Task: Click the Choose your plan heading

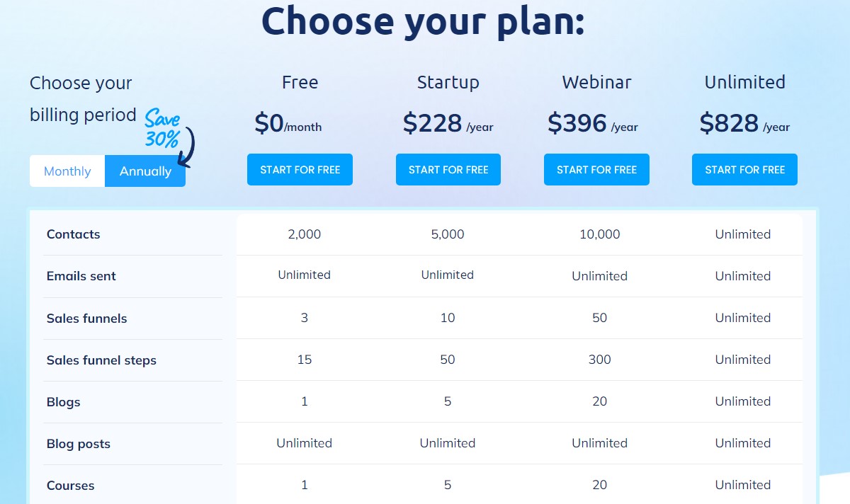Action: tap(423, 21)
